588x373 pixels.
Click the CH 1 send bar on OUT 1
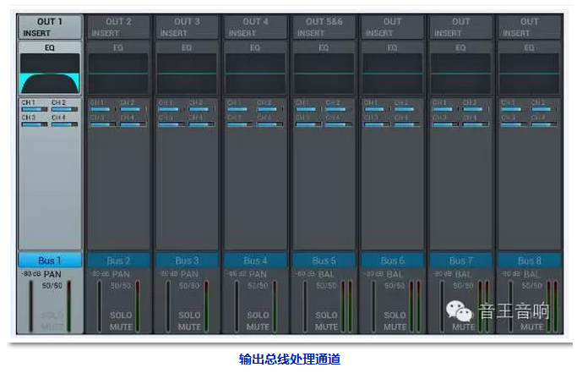point(34,109)
